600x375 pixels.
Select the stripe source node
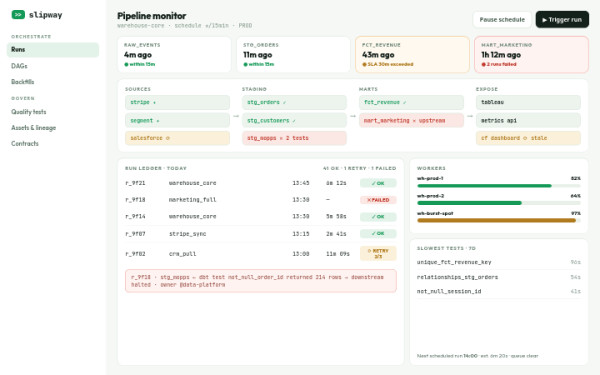coord(177,103)
